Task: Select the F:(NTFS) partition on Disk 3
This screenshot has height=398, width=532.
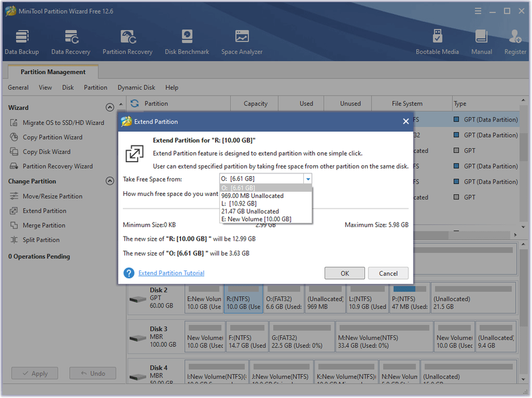Action: click(x=247, y=337)
